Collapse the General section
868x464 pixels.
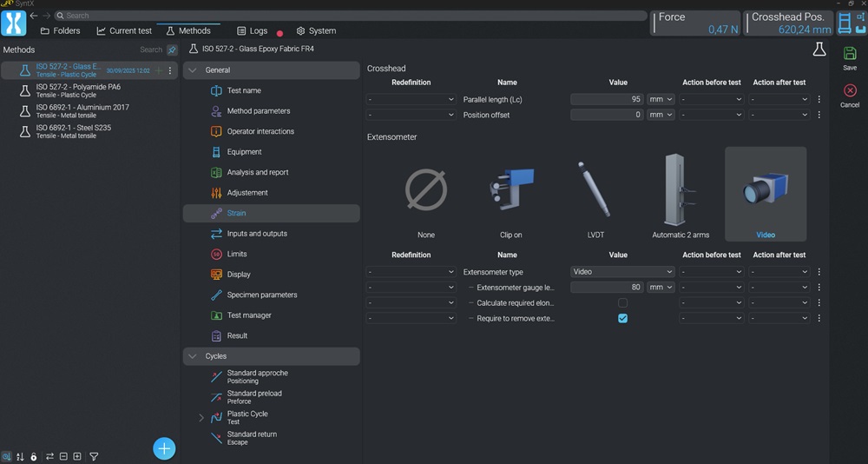191,70
